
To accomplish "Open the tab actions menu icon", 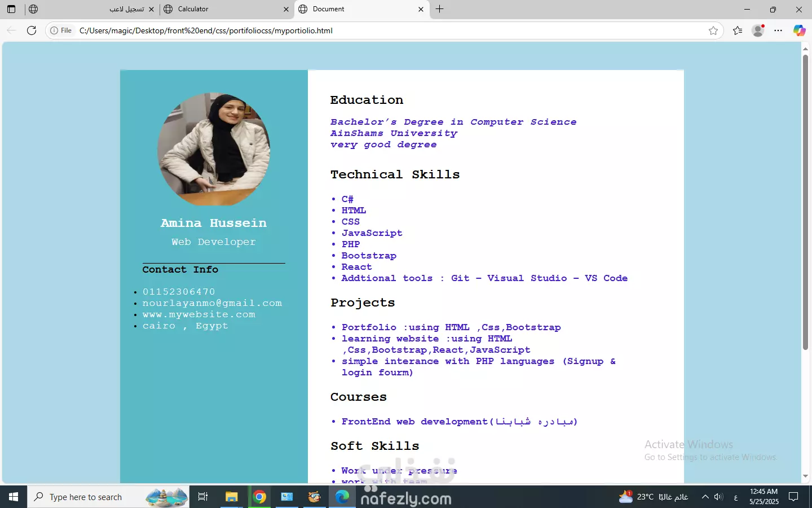I will coord(11,9).
